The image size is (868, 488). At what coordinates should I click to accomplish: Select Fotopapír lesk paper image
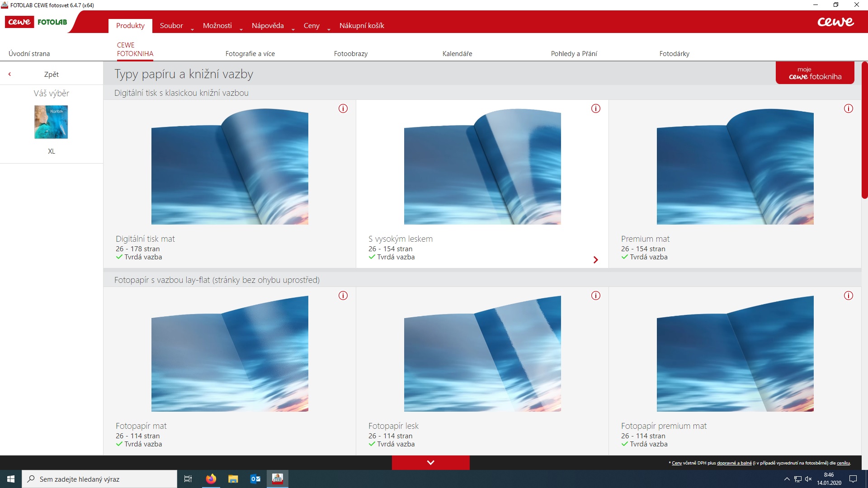[482, 353]
